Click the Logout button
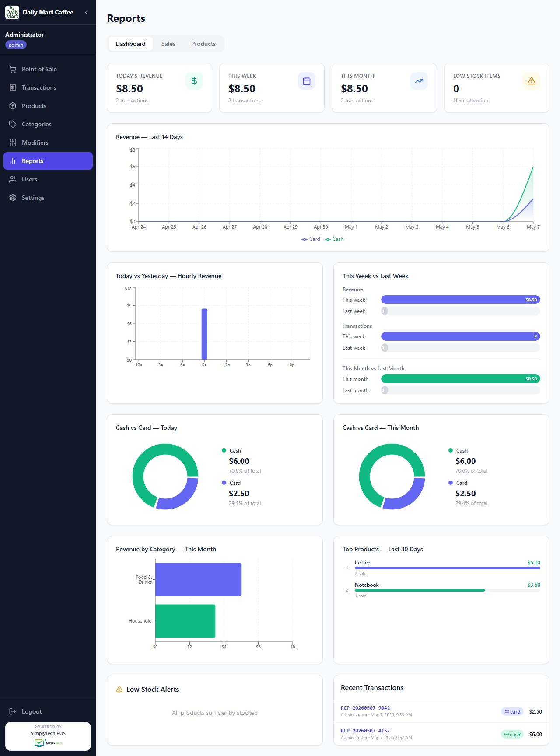Screen dimensions: 560x756 point(48,711)
